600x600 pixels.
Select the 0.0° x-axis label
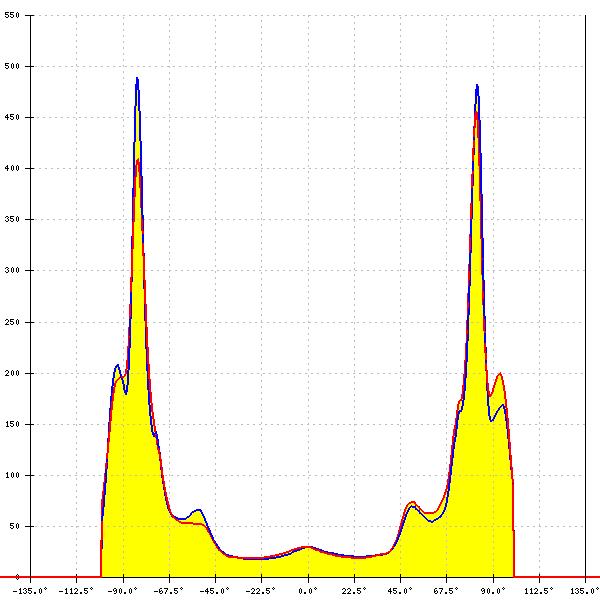point(308,591)
